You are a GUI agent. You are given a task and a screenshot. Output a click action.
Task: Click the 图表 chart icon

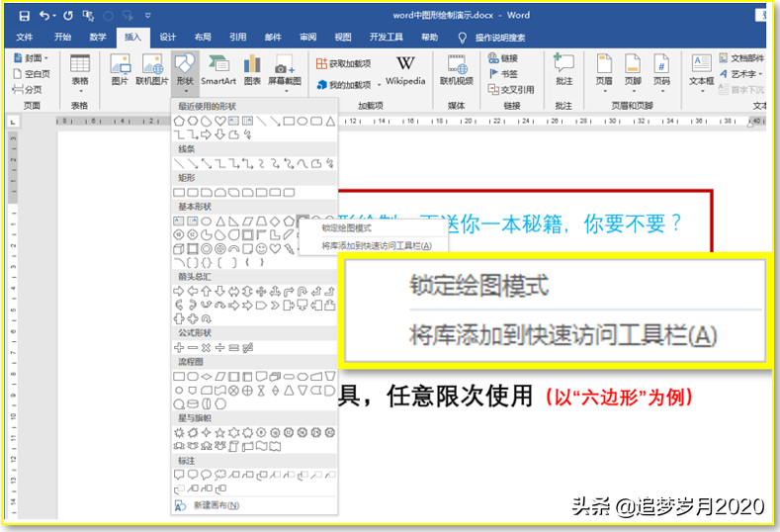click(x=252, y=70)
